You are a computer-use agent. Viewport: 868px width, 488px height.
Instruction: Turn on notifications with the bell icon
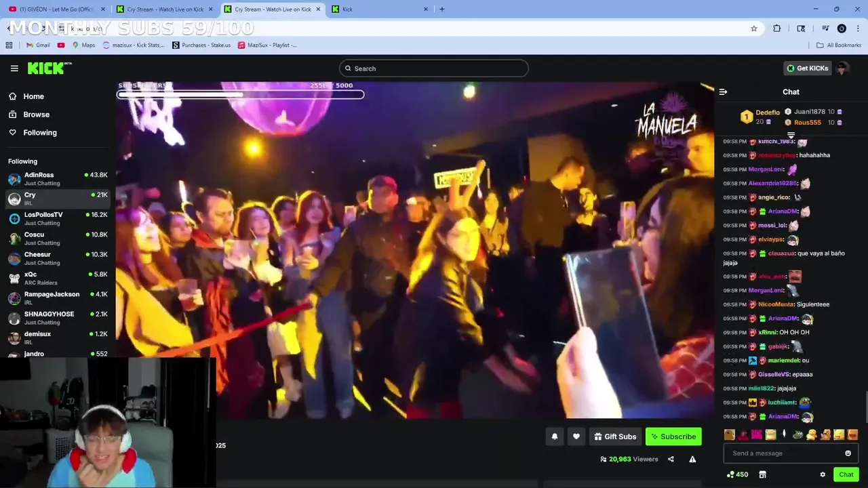tap(555, 436)
